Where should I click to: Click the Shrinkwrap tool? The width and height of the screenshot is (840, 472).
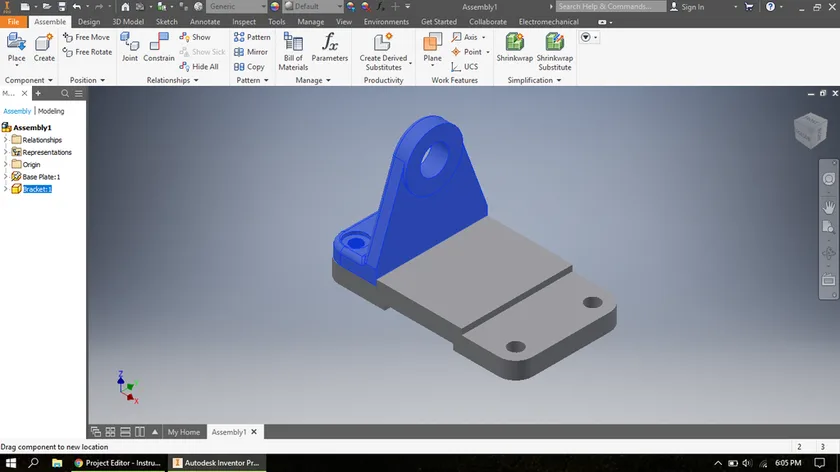pos(514,48)
